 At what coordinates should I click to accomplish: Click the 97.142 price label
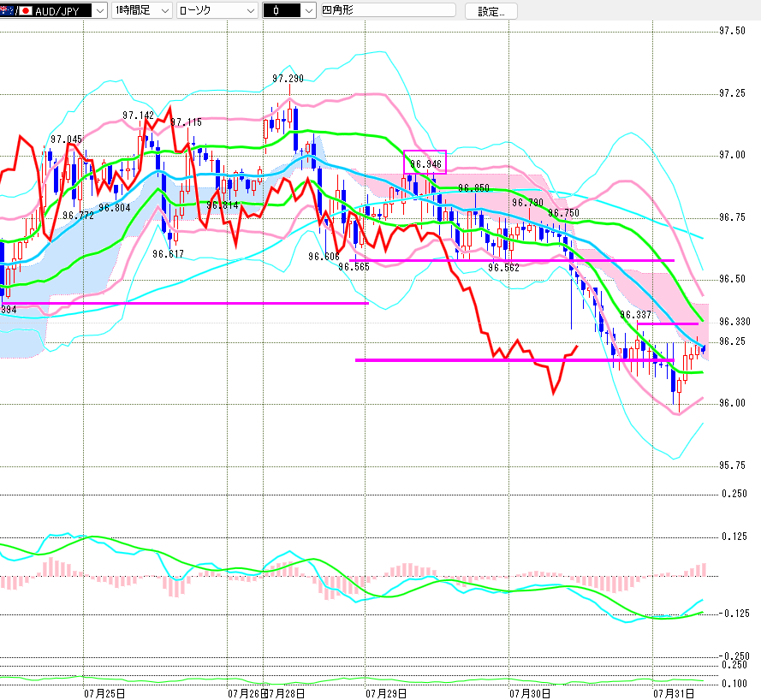[138, 116]
